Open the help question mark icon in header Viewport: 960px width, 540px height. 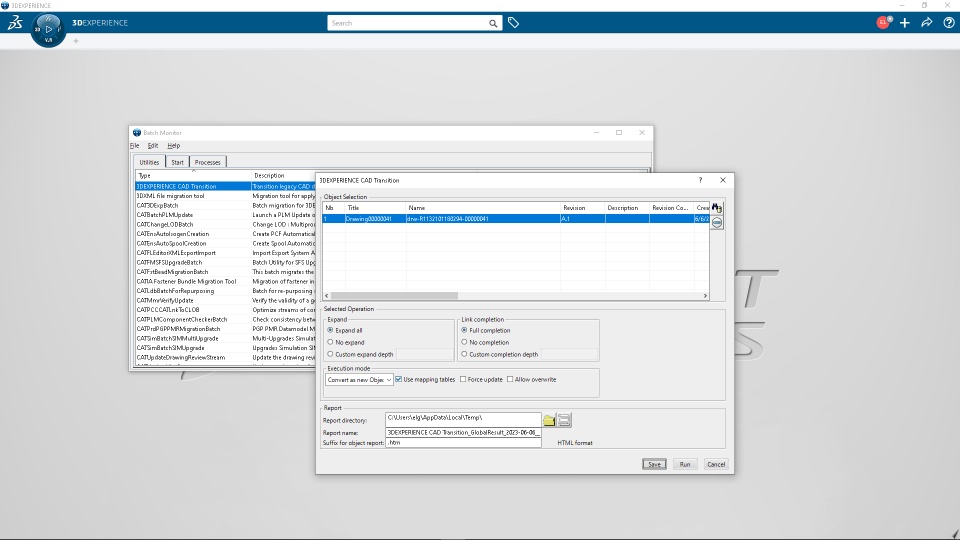948,23
